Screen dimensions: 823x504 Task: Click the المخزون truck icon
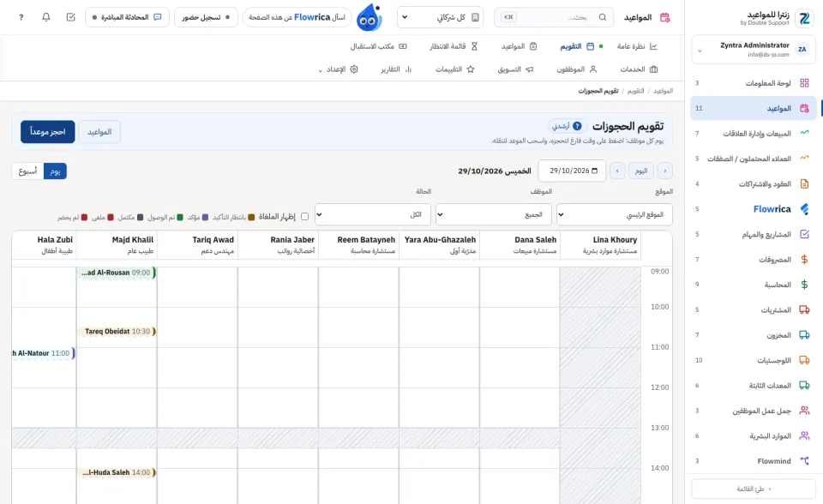(x=804, y=335)
